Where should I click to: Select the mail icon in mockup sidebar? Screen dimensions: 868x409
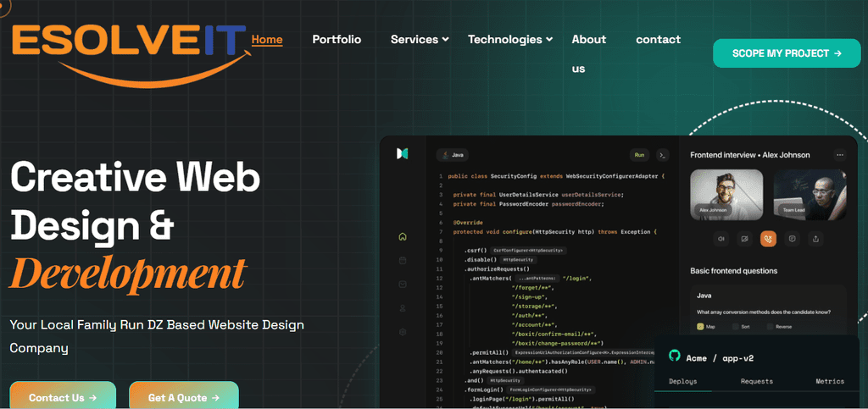[403, 284]
